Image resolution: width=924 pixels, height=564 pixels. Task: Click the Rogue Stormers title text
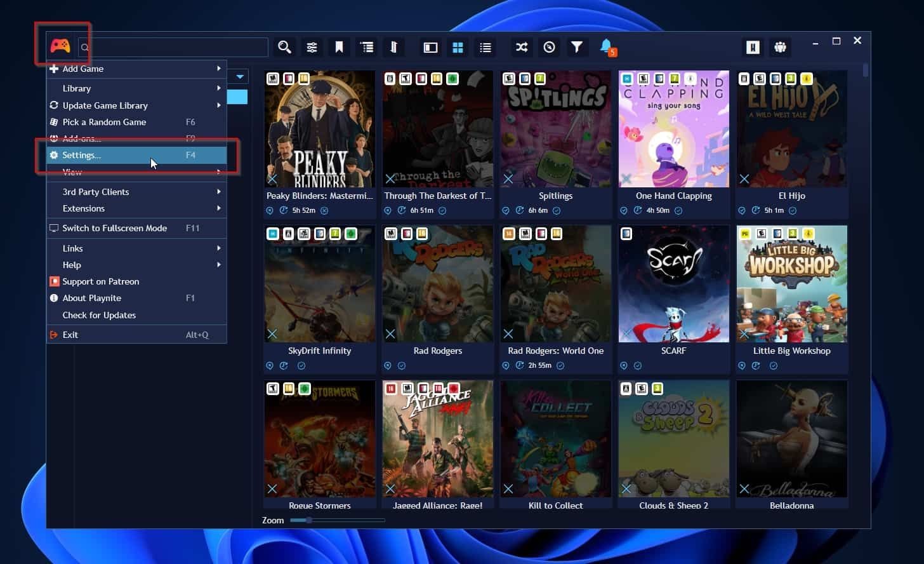coord(320,506)
